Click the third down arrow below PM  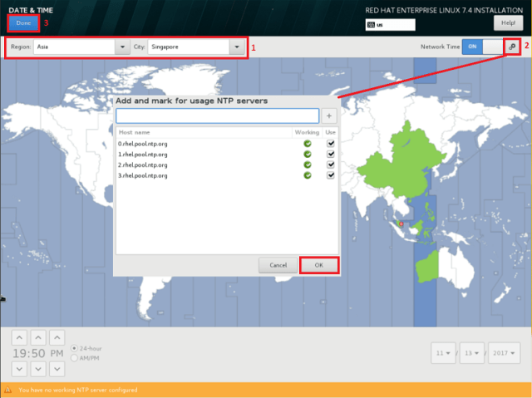point(57,369)
